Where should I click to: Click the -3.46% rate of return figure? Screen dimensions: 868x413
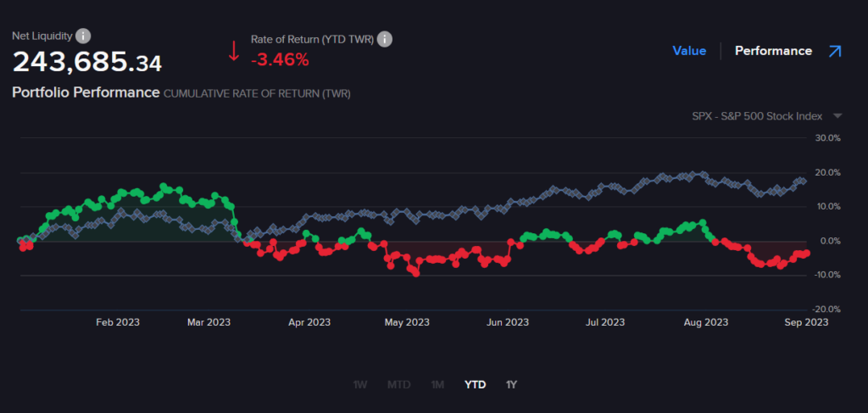(280, 59)
